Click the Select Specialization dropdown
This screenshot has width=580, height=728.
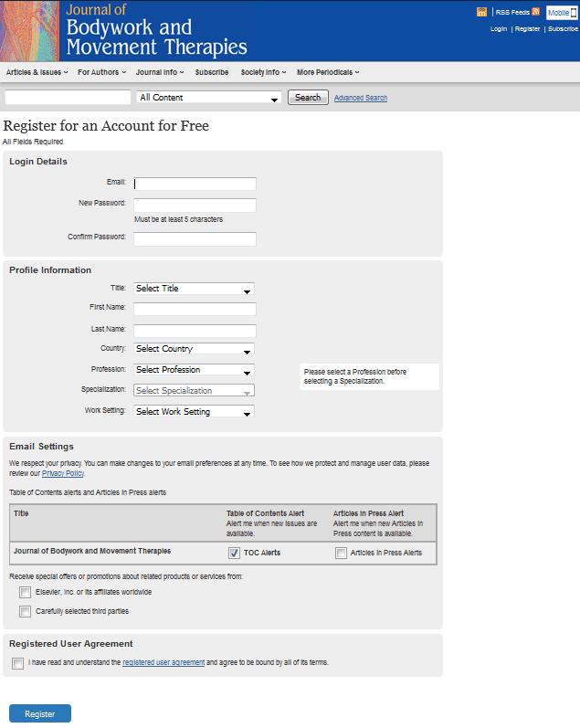(x=195, y=390)
